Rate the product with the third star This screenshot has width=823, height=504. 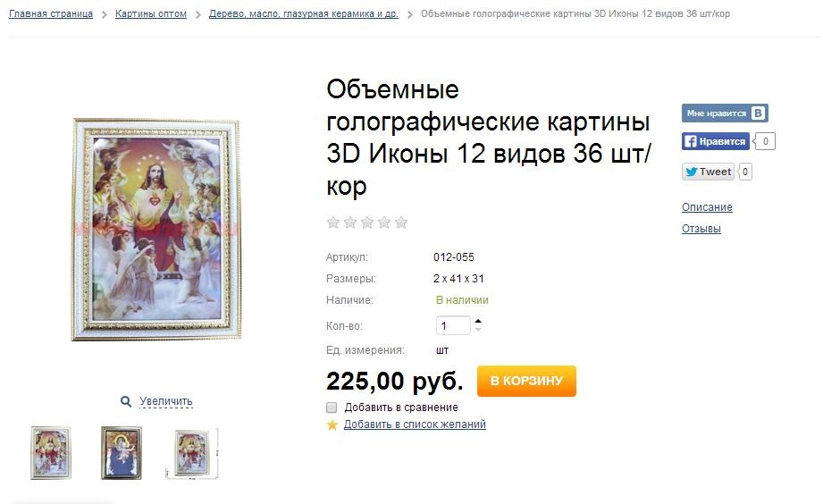tap(367, 223)
